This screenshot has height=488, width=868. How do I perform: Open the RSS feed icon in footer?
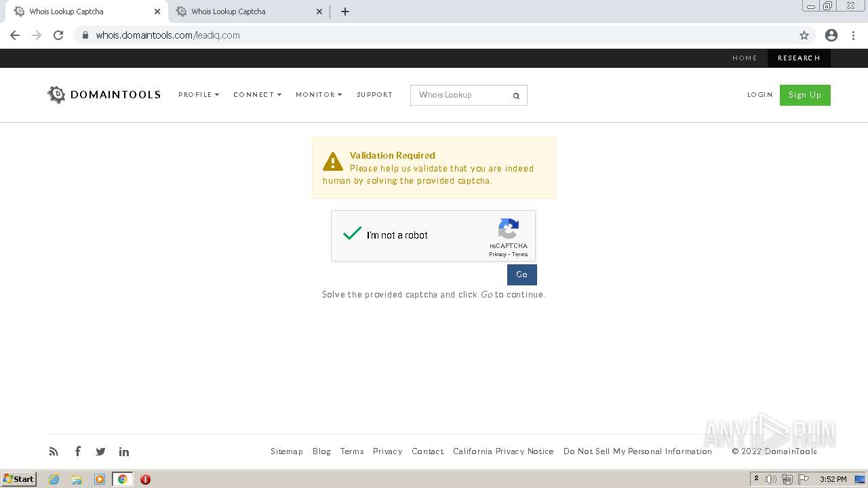(x=54, y=451)
